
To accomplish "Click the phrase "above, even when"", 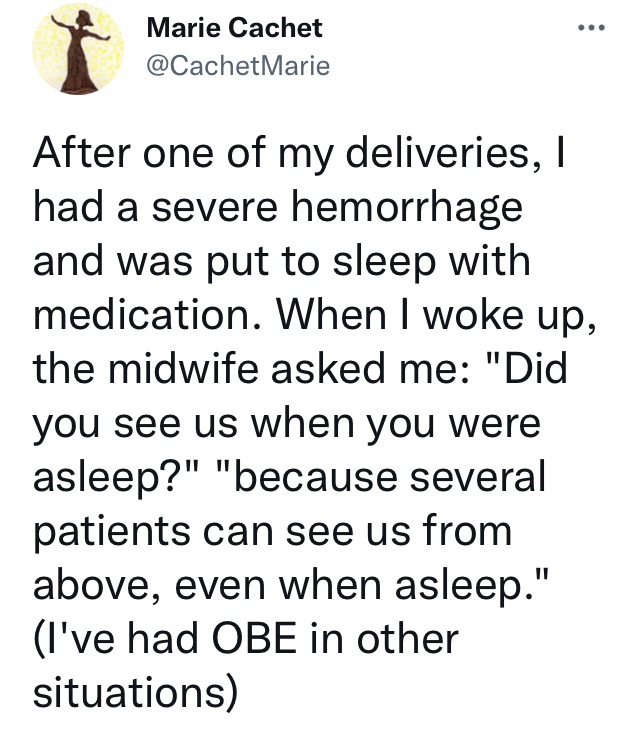I will coord(209,585).
